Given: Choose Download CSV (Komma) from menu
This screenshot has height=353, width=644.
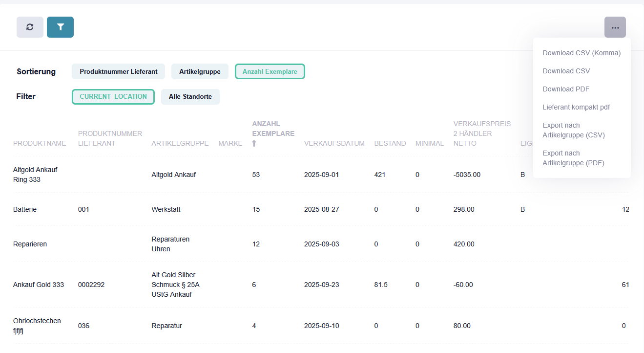Looking at the screenshot, I should point(582,53).
